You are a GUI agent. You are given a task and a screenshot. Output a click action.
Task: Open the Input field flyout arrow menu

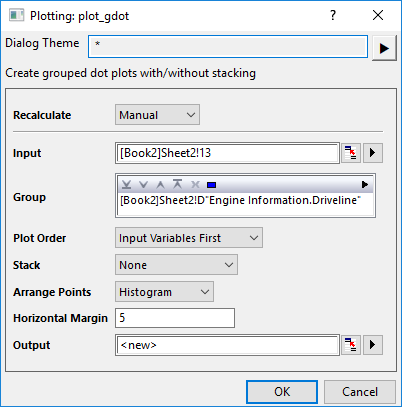tap(373, 153)
